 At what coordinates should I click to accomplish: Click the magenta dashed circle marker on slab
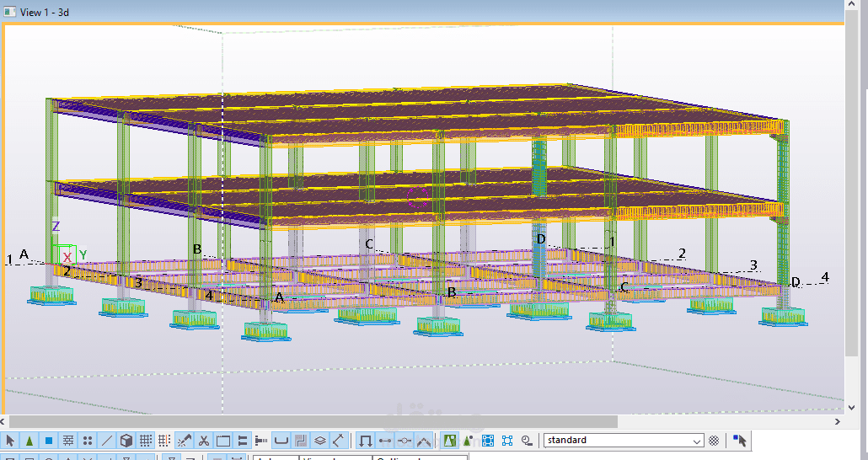tap(418, 196)
